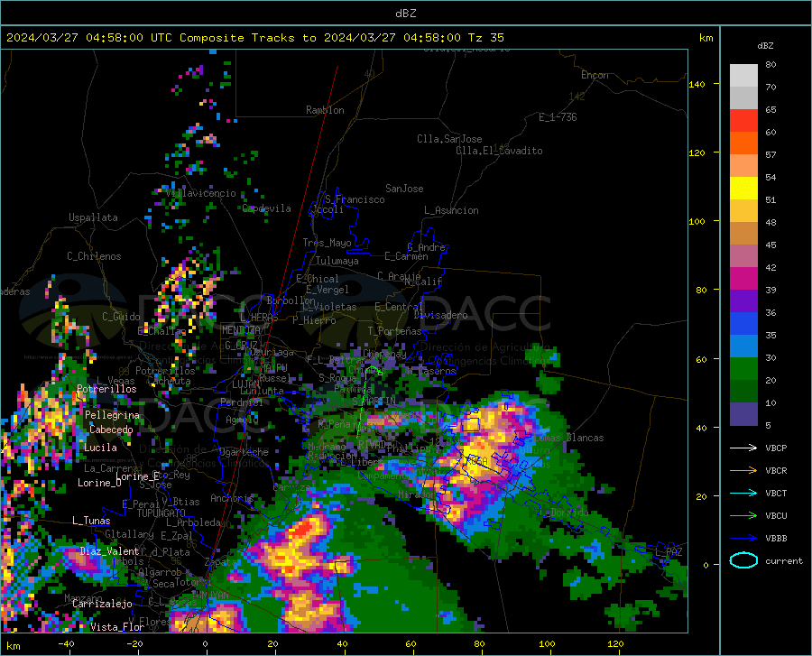The image size is (812, 656).
Task: Click the '80' value on the dBZ legend
Action: pyautogui.click(x=770, y=64)
